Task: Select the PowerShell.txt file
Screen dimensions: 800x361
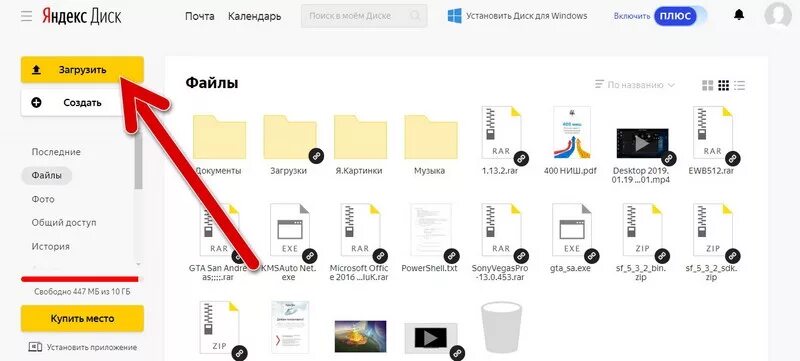Action: 431,230
